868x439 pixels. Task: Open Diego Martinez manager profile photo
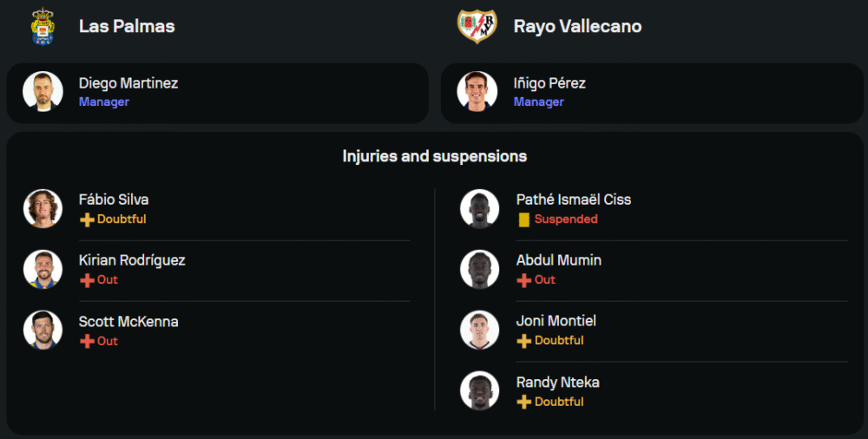point(43,91)
